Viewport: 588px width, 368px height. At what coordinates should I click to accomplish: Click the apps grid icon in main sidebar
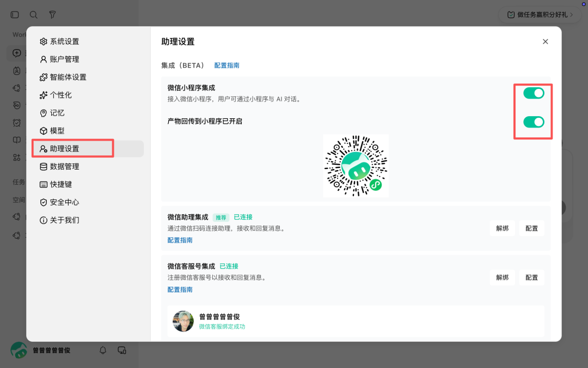(x=16, y=158)
